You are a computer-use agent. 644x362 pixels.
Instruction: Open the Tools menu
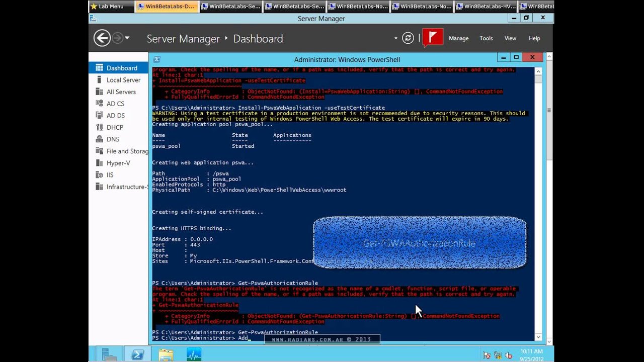(486, 38)
